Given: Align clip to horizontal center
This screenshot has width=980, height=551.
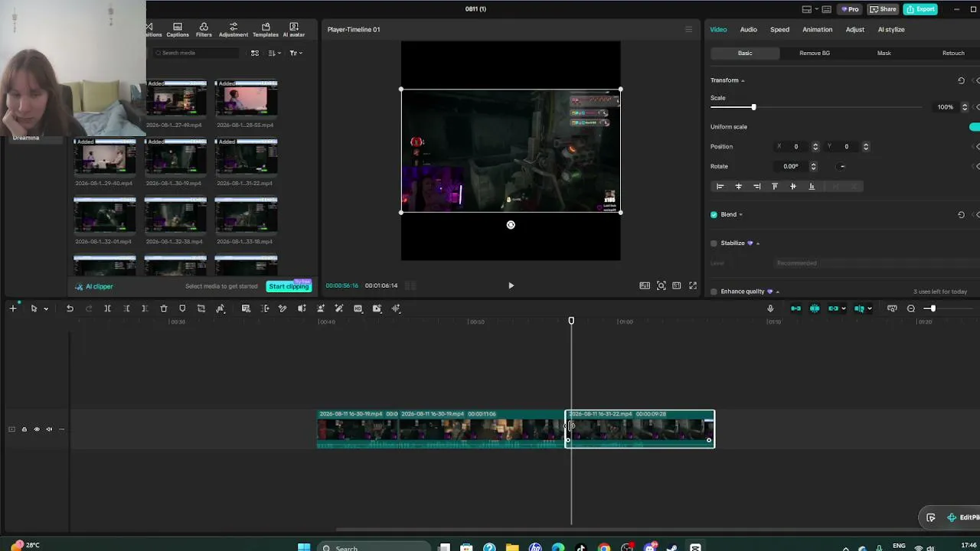Looking at the screenshot, I should point(739,186).
